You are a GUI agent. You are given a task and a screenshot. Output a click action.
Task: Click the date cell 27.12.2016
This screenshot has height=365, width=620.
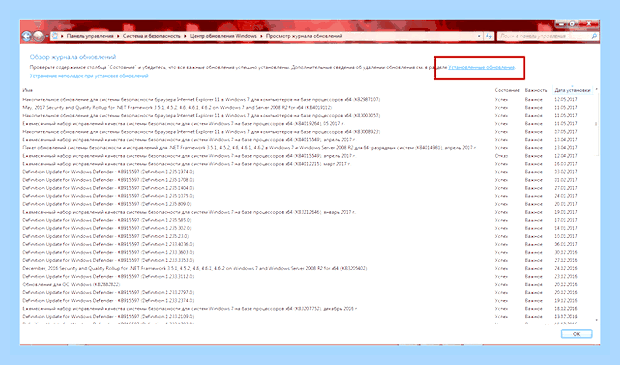[x=566, y=260]
